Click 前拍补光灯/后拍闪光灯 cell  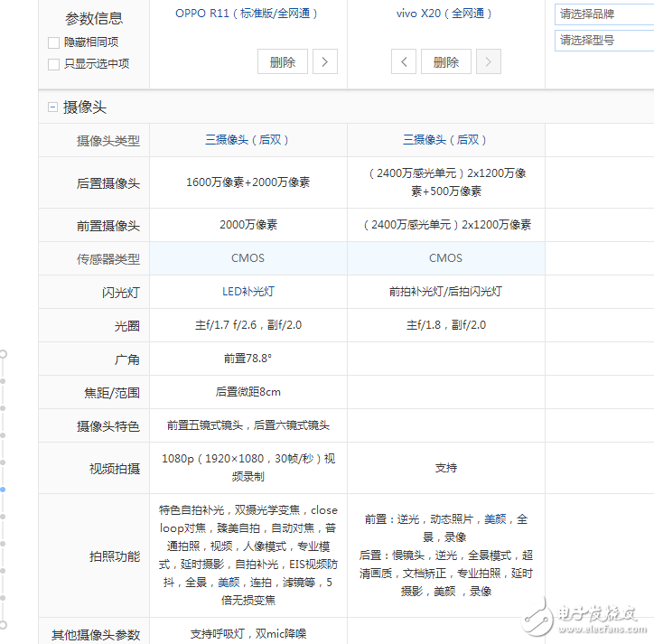click(x=446, y=292)
